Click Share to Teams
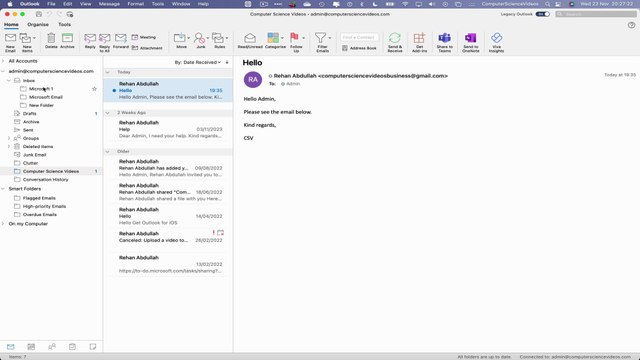The image size is (640, 360). tap(444, 42)
